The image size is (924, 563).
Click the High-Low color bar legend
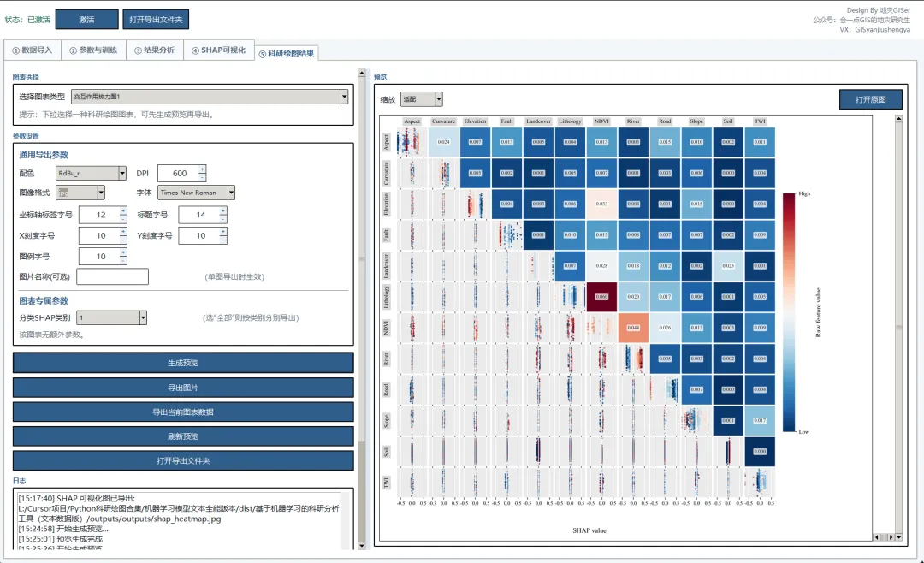click(x=789, y=312)
